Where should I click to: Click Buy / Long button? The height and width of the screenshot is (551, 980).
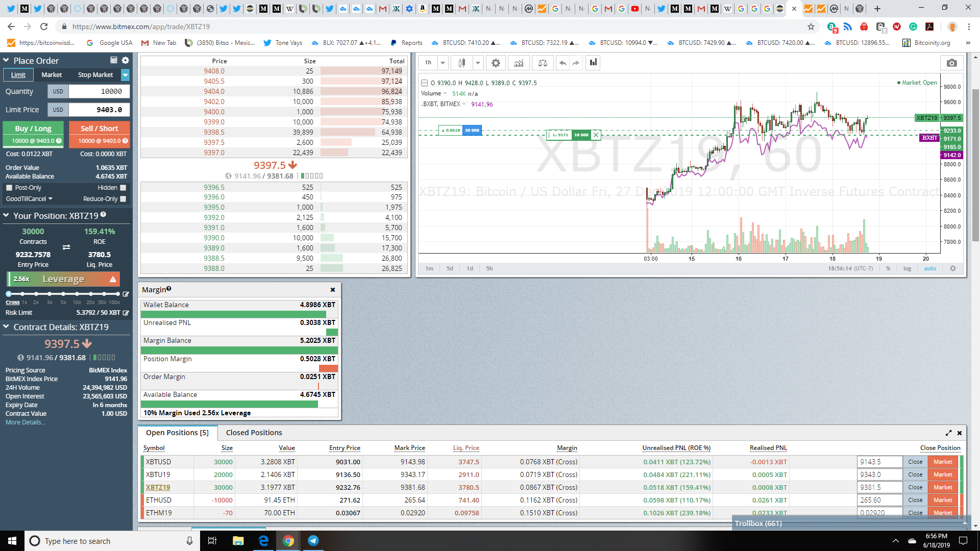click(x=33, y=134)
